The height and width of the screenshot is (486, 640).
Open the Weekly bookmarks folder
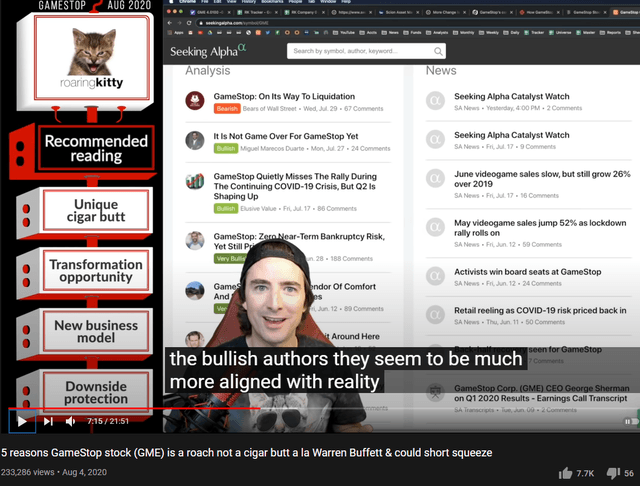tap(489, 33)
